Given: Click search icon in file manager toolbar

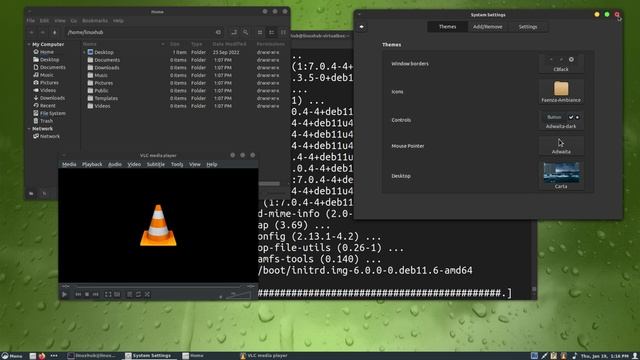Looking at the screenshot, I should (x=245, y=32).
